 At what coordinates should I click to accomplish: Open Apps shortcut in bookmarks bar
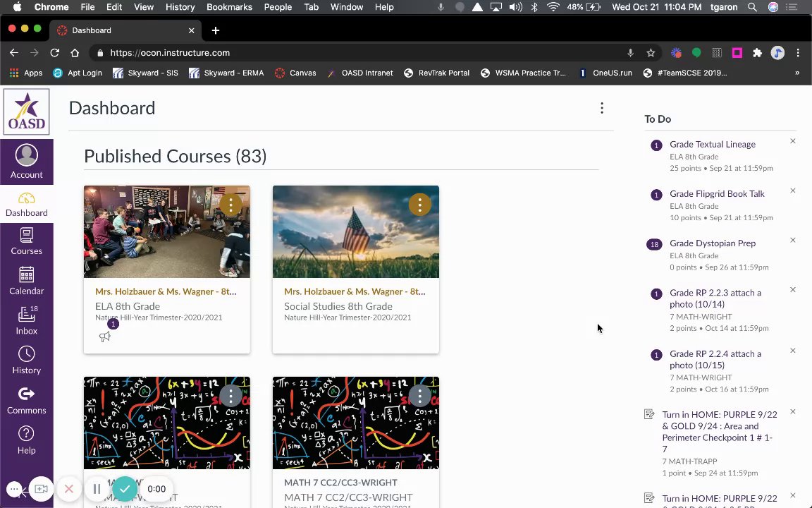(26, 73)
